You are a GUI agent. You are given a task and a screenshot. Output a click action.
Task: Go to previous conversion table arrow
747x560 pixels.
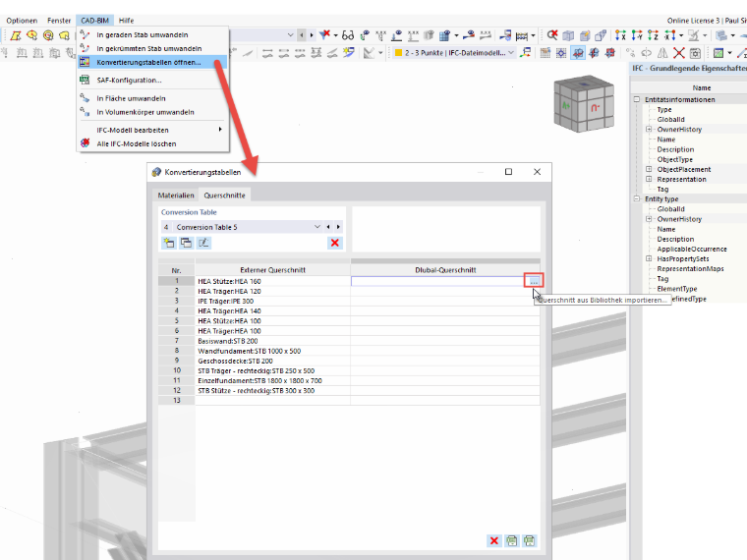point(328,227)
